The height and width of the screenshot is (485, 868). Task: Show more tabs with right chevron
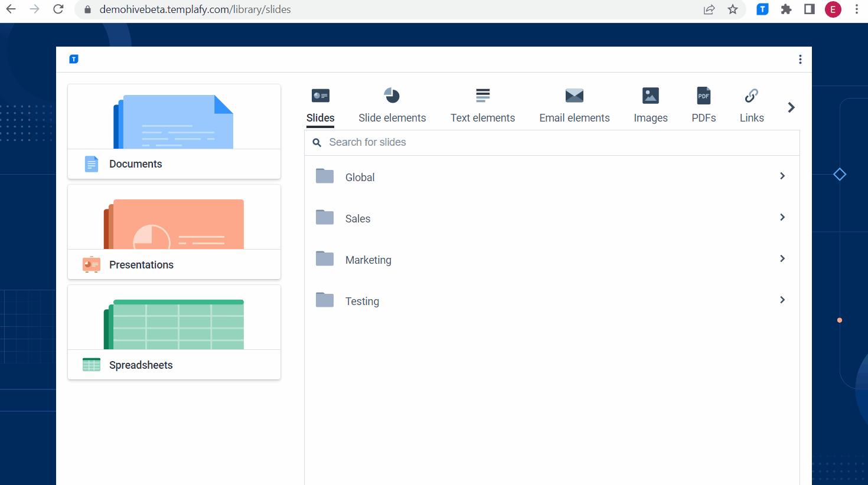click(x=791, y=107)
